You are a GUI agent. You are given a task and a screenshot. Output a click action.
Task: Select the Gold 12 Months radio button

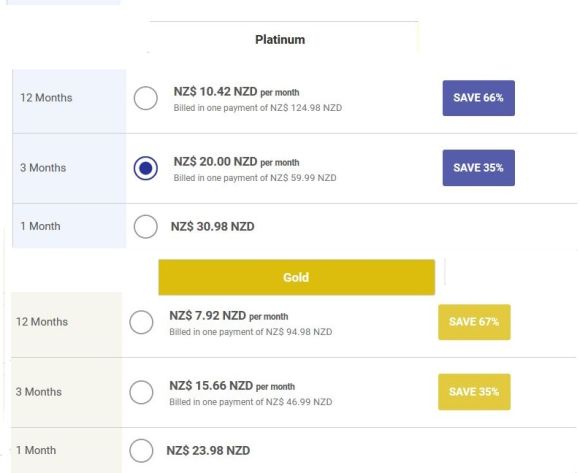coord(141,322)
